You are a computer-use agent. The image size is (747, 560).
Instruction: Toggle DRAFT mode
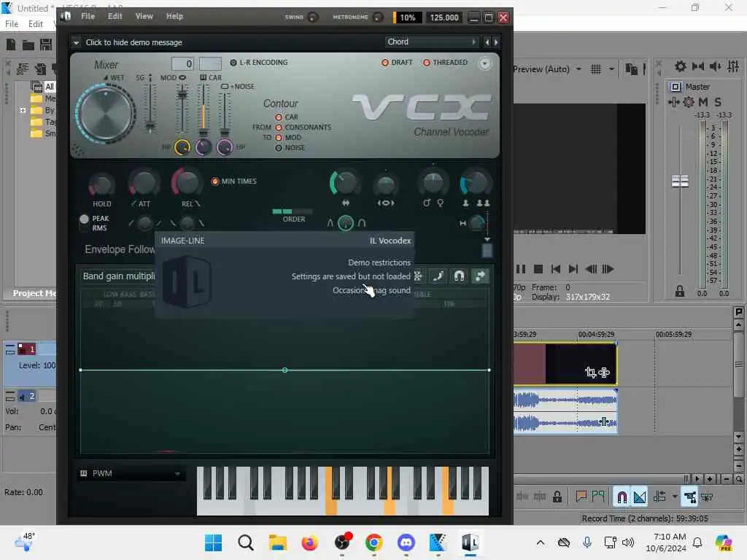click(x=397, y=63)
